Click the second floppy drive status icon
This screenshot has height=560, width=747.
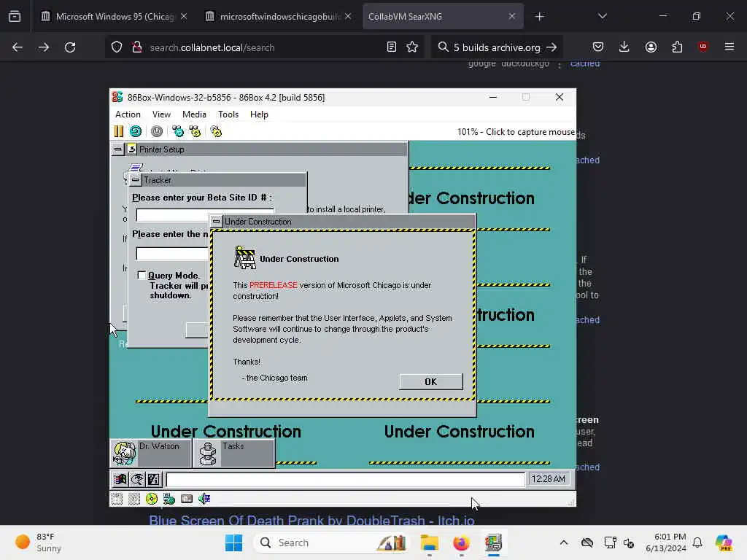[134, 499]
